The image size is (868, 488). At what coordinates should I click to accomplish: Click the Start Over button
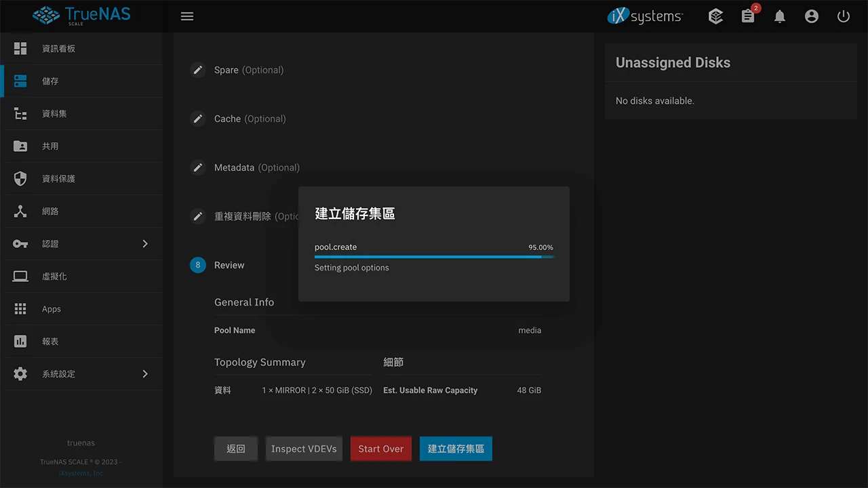point(380,449)
